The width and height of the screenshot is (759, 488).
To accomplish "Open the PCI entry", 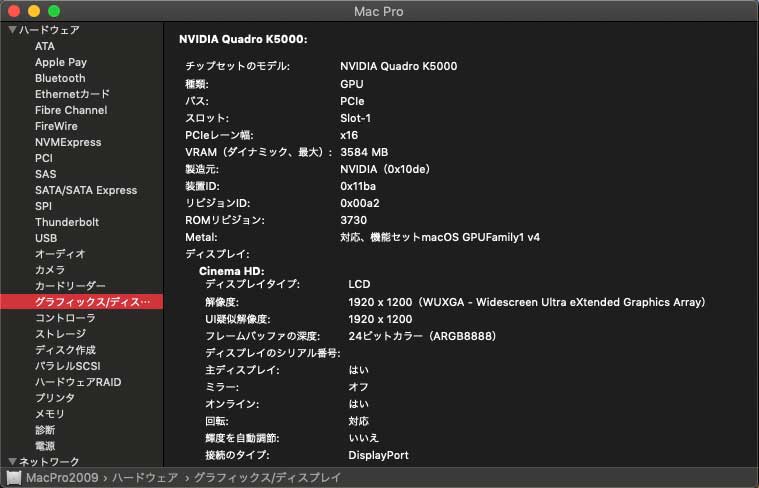I will click(x=44, y=158).
